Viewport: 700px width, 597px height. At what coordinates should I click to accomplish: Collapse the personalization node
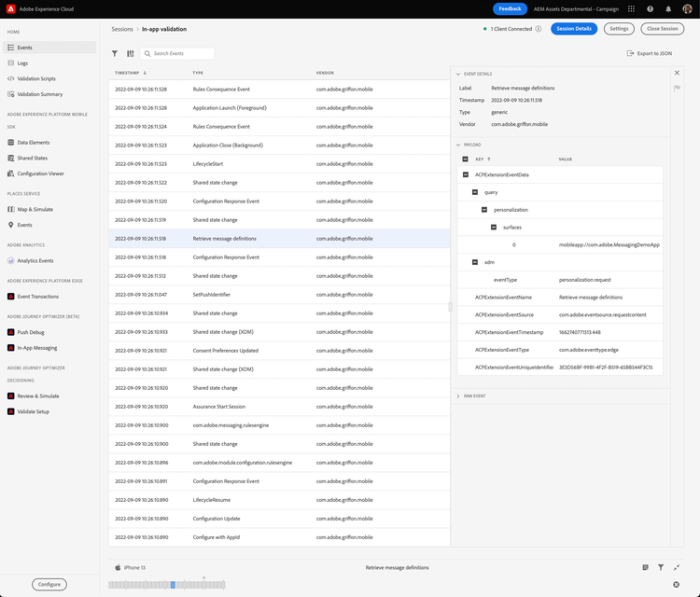(484, 210)
